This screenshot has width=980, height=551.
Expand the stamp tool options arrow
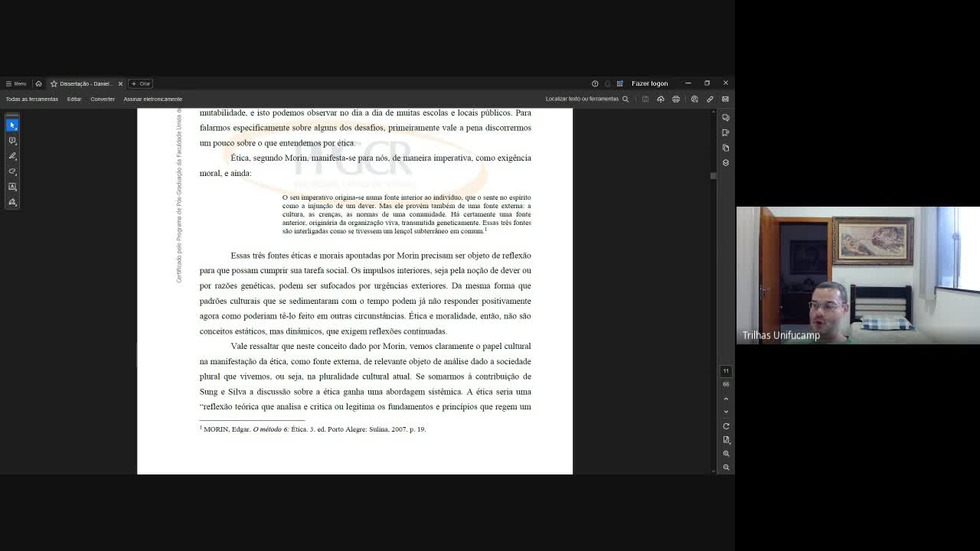tap(16, 205)
